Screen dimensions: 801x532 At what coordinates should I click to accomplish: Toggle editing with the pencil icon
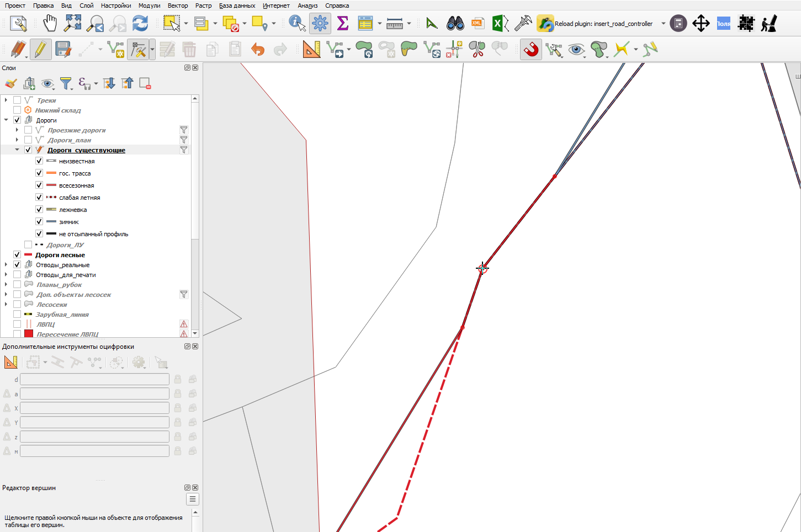click(x=40, y=50)
